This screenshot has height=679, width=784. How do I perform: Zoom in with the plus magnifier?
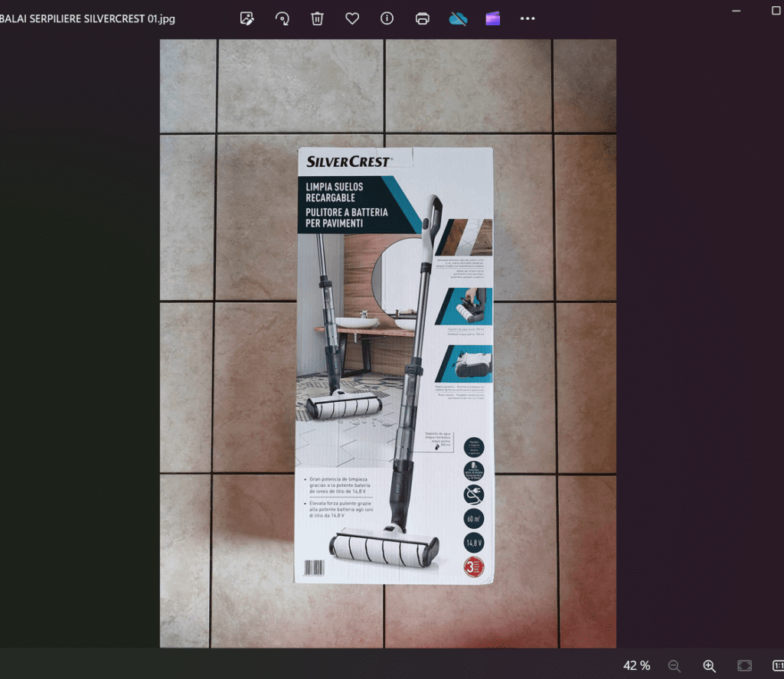tap(710, 665)
